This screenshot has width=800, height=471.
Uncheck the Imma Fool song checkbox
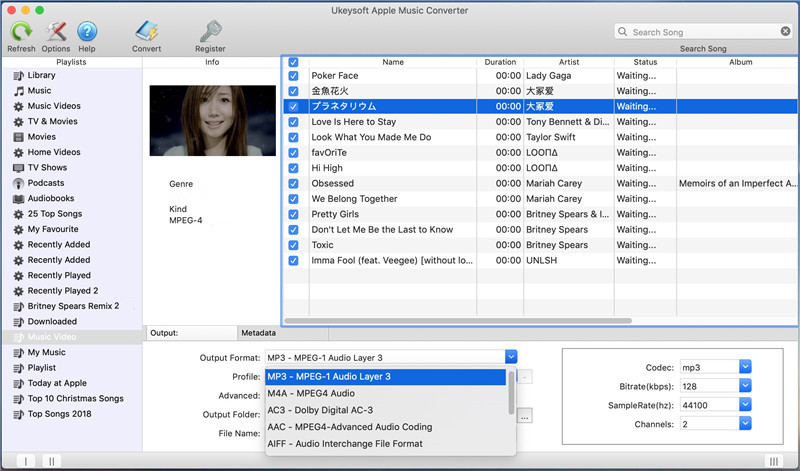point(293,260)
